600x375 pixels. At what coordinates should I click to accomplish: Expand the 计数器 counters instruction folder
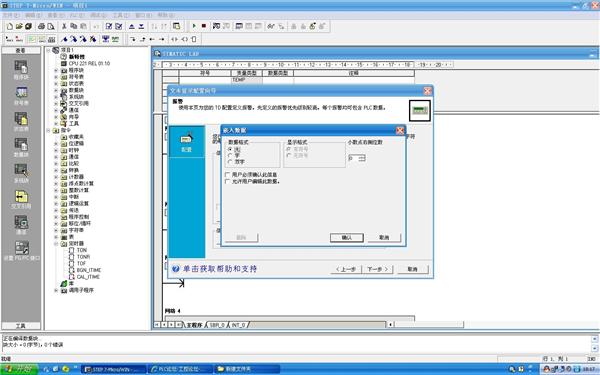point(56,177)
